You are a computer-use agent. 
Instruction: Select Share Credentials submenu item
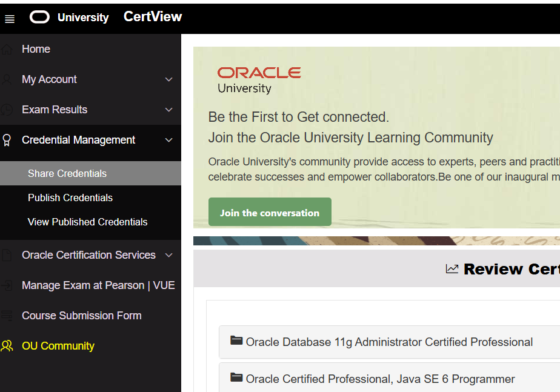pos(90,173)
